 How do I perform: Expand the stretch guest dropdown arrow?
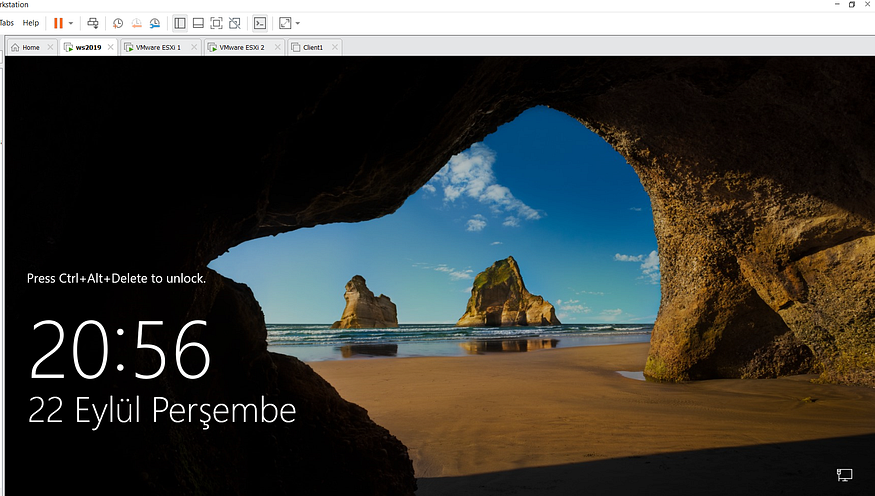(x=298, y=23)
